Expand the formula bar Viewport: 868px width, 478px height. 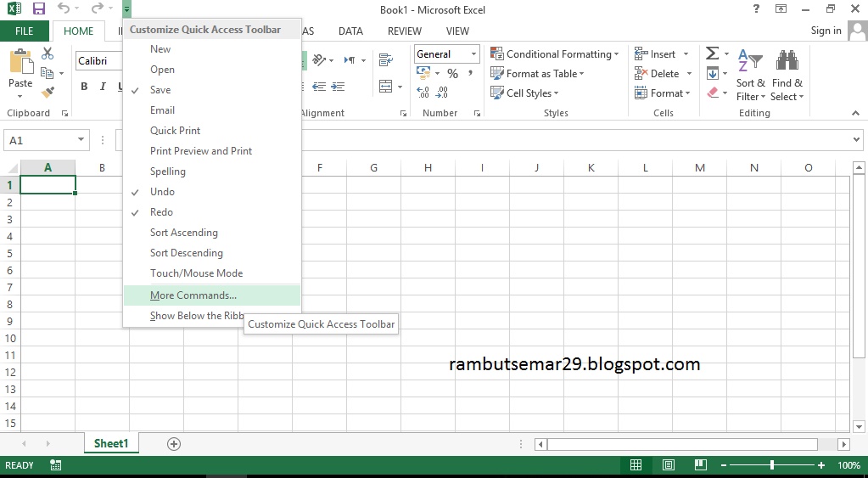857,140
